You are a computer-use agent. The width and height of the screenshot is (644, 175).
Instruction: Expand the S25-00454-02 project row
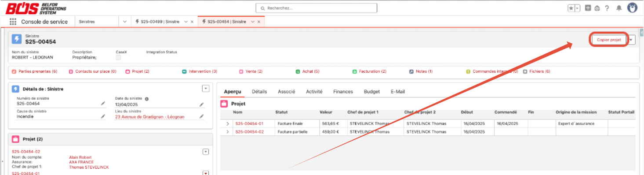pos(227,132)
